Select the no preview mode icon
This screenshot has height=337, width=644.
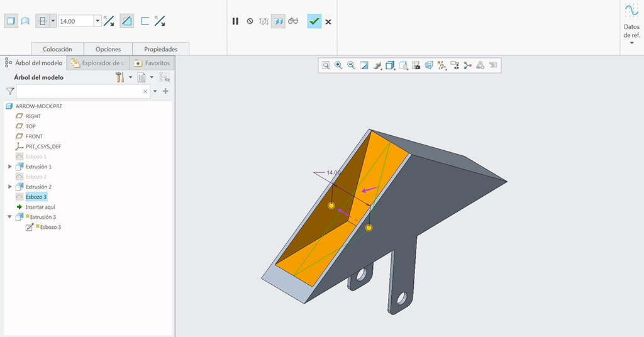(250, 21)
